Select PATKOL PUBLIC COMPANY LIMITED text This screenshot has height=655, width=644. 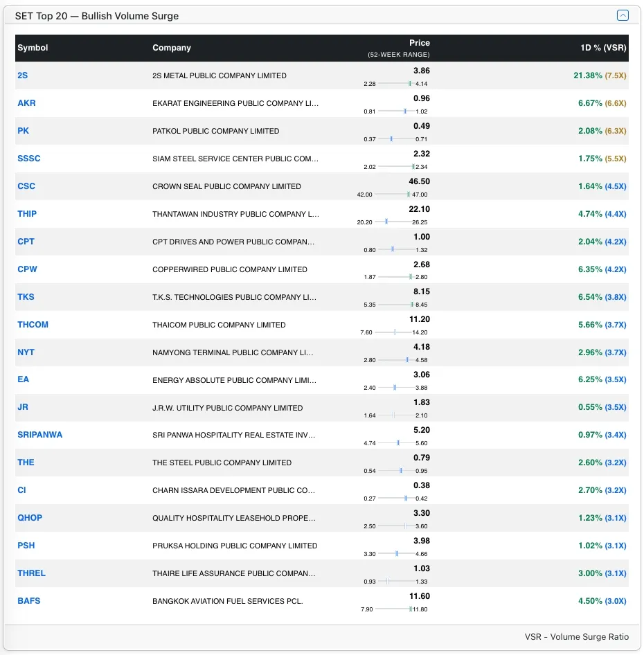[x=215, y=131]
